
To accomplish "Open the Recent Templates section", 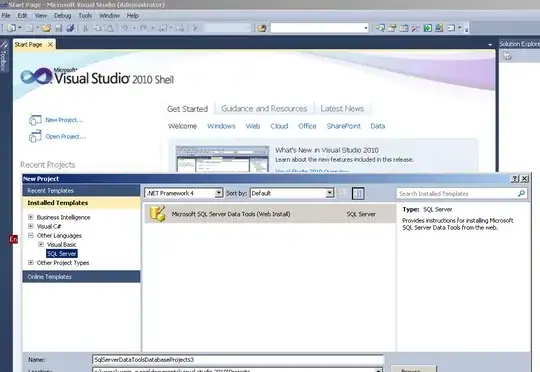I will (81, 190).
